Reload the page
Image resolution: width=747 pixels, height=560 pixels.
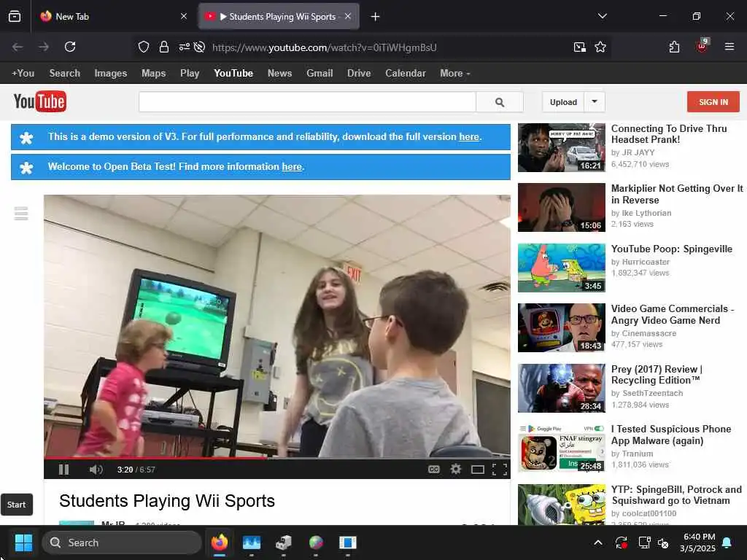[x=70, y=47]
